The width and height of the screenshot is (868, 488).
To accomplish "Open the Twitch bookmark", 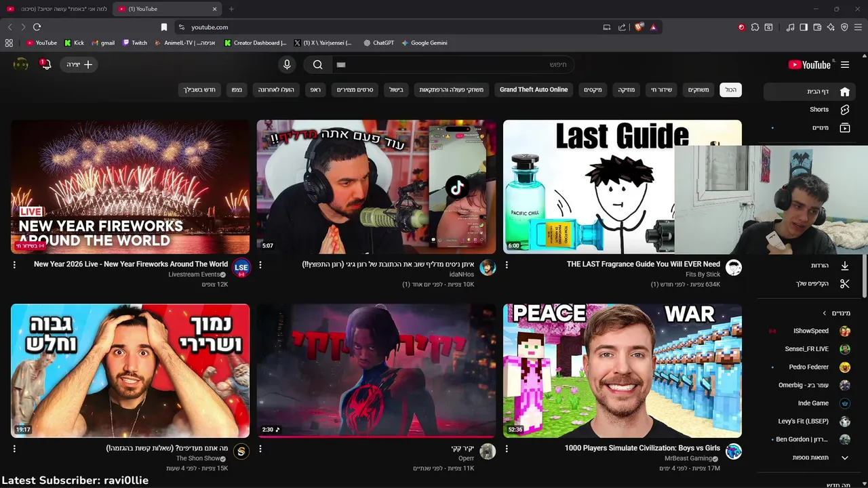I will (x=134, y=43).
